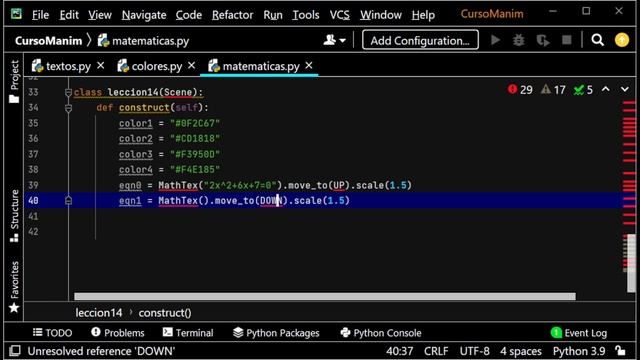Click the typo count indicator 5
Viewport: 640px width, 360px height.
583,89
